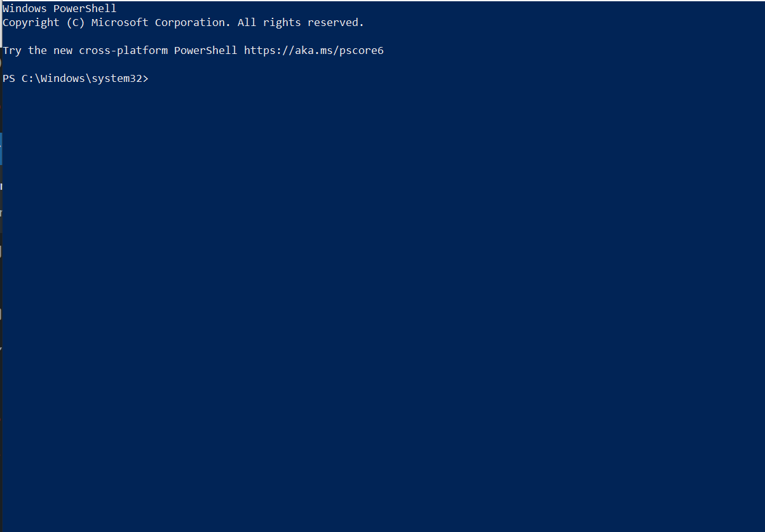
Task: Click the word new in the banner
Action: 62,50
